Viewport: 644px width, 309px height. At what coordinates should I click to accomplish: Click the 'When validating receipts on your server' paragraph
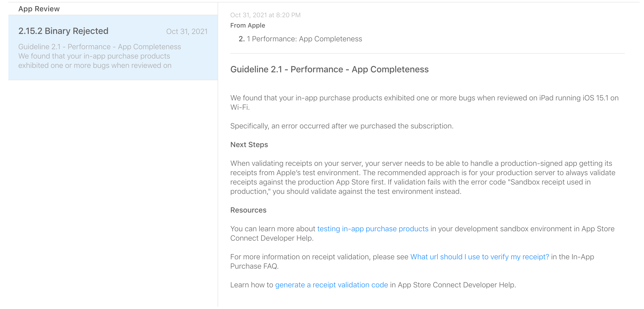pyautogui.click(x=423, y=177)
